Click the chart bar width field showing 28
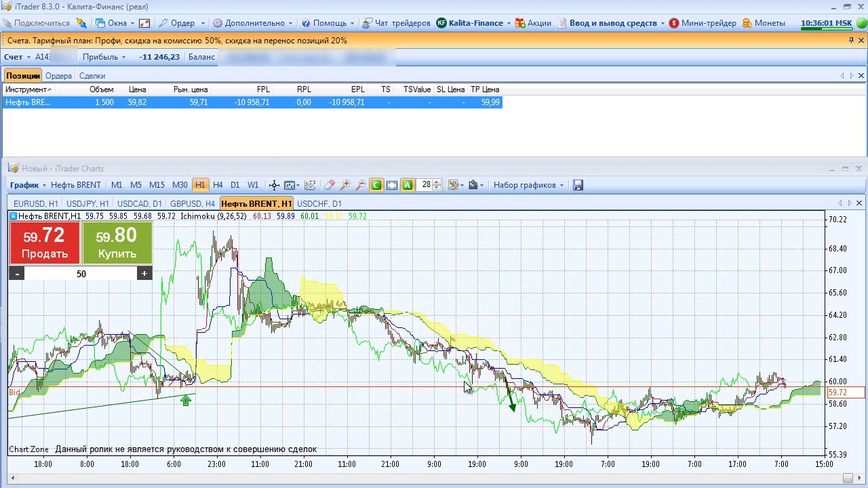The width and height of the screenshot is (868, 488). tap(426, 185)
